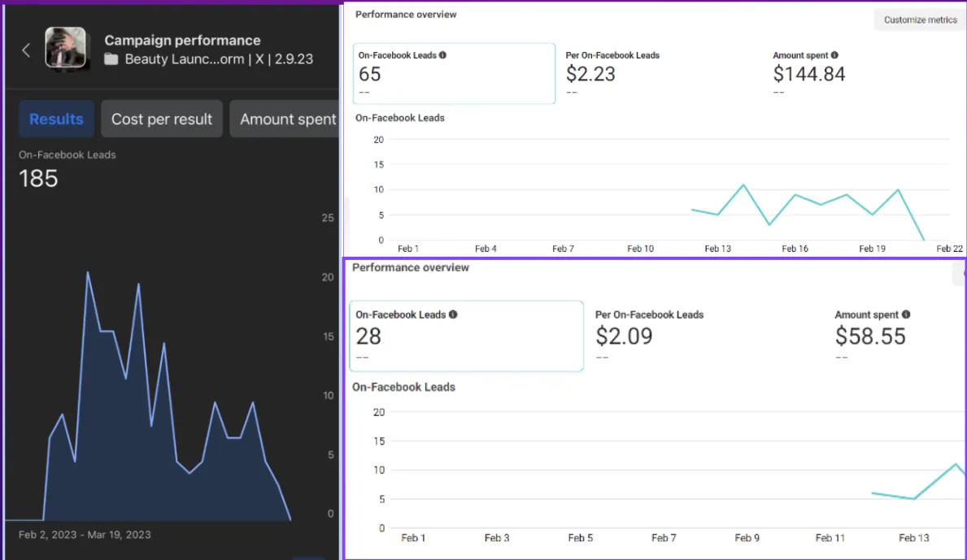
Task: Click the Feb 2 – Mar 19, 2023 date range
Action: [x=85, y=535]
